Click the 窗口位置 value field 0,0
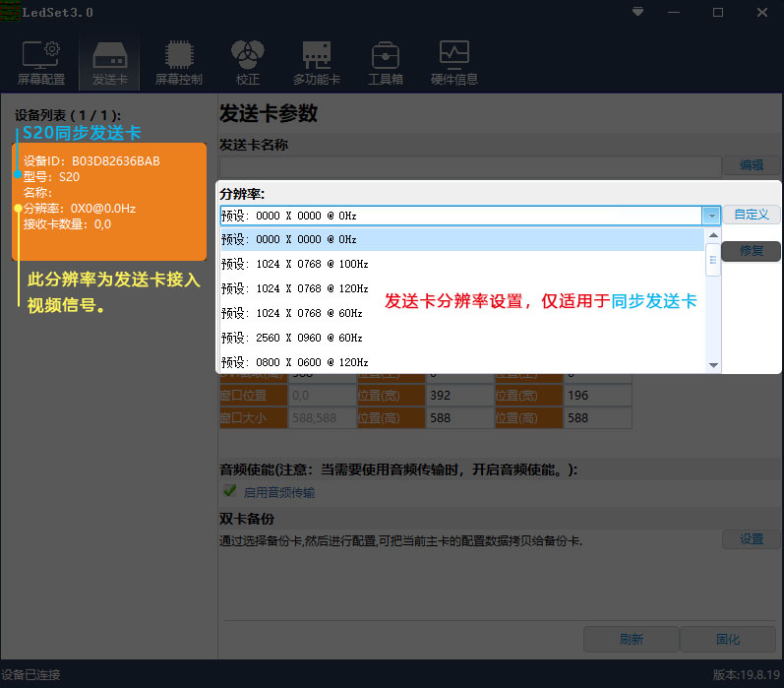This screenshot has height=688, width=784. point(323,396)
